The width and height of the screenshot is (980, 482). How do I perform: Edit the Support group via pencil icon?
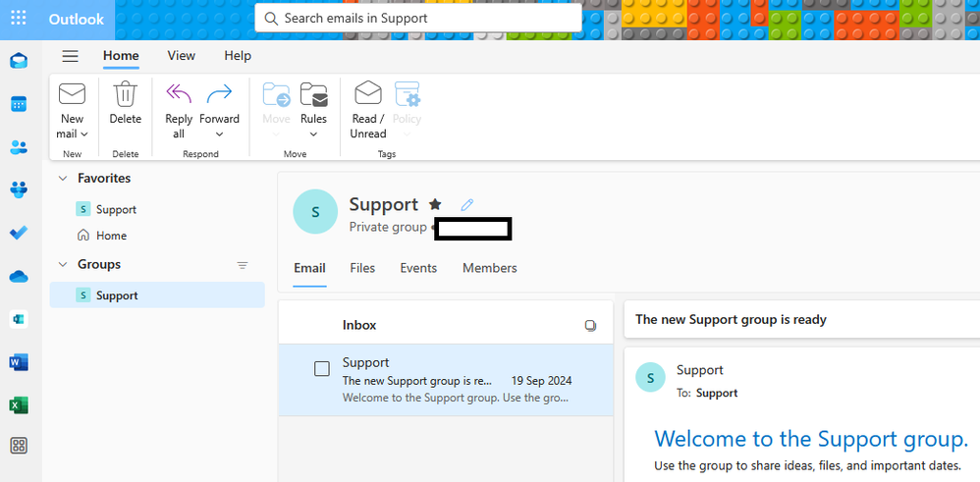[466, 204]
